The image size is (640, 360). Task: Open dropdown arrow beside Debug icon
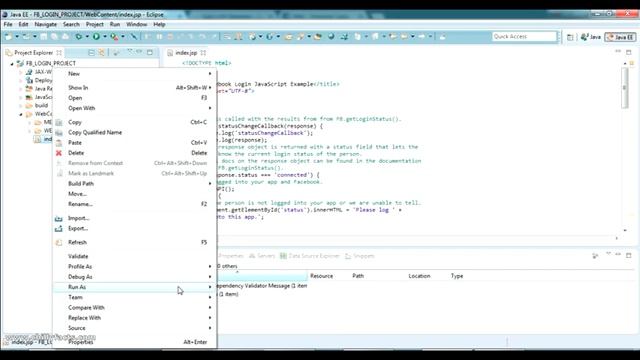[87, 37]
